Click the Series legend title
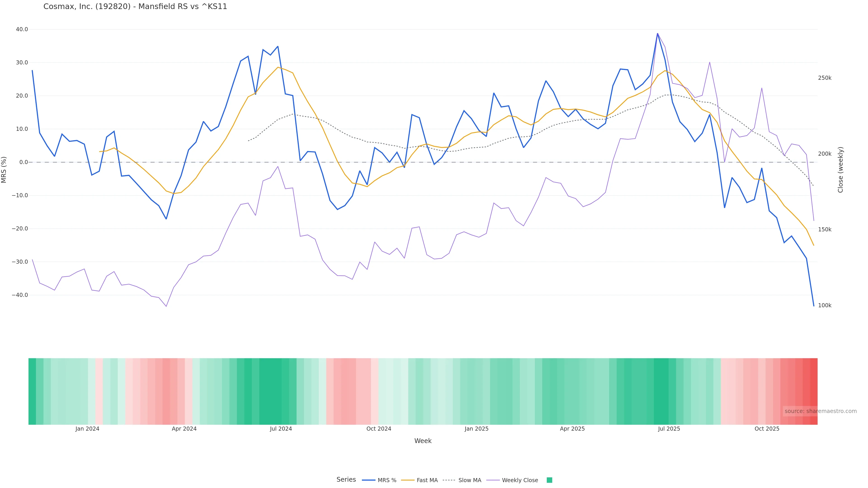This screenshot has width=868, height=488. click(346, 480)
